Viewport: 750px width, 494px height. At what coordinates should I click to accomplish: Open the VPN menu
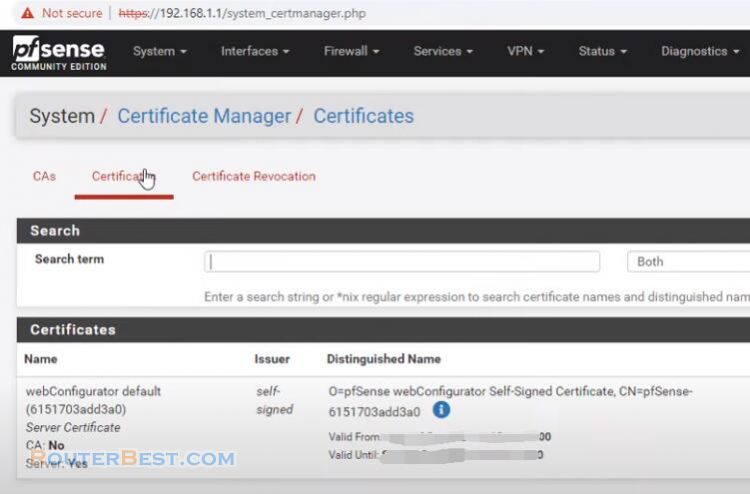click(525, 51)
